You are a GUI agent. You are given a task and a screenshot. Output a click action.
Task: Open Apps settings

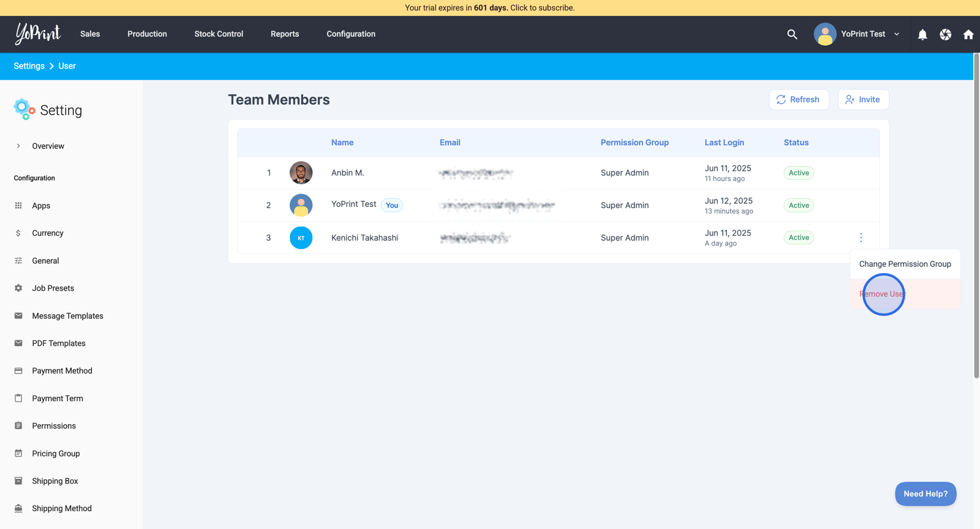pyautogui.click(x=41, y=206)
